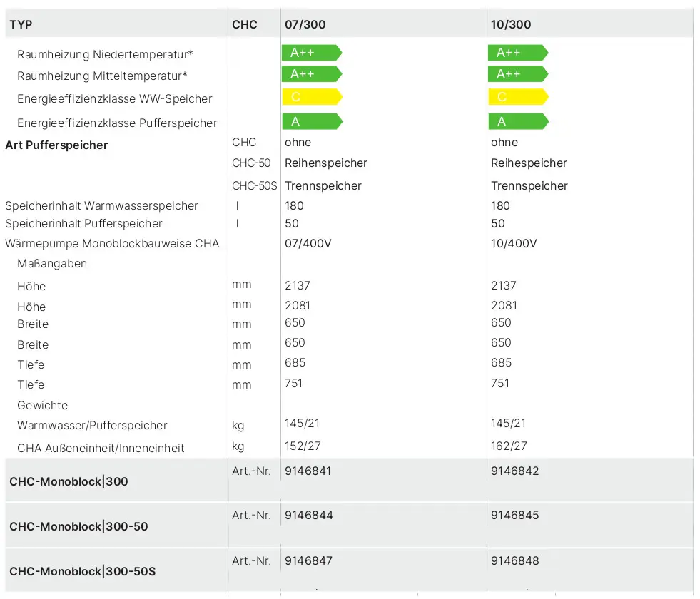
Task: Click article number 9146844
Action: point(309,515)
